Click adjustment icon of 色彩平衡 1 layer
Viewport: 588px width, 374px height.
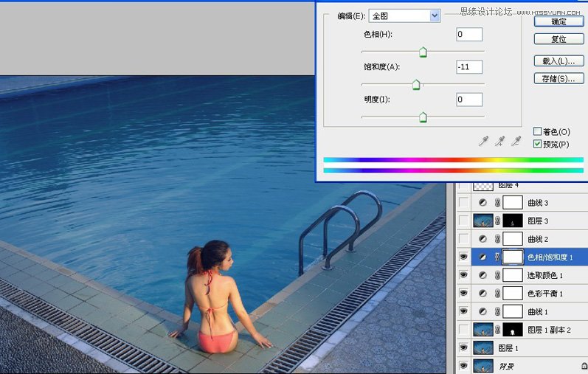(483, 294)
